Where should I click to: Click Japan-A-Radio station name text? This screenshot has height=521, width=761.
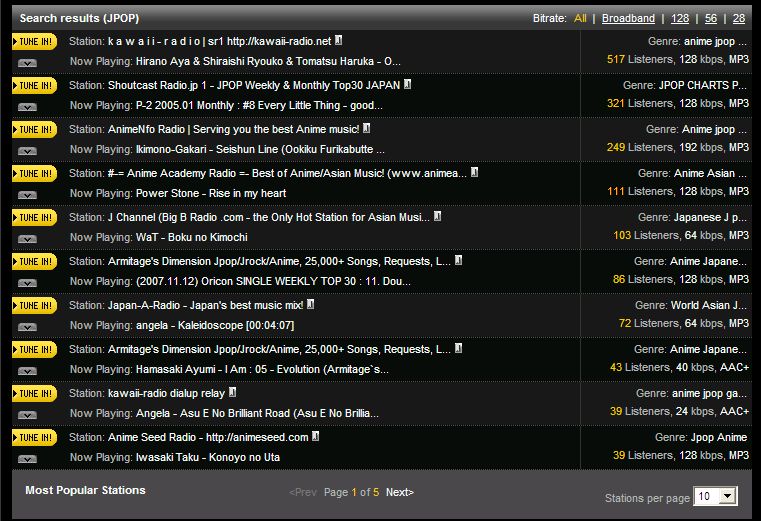[205, 305]
